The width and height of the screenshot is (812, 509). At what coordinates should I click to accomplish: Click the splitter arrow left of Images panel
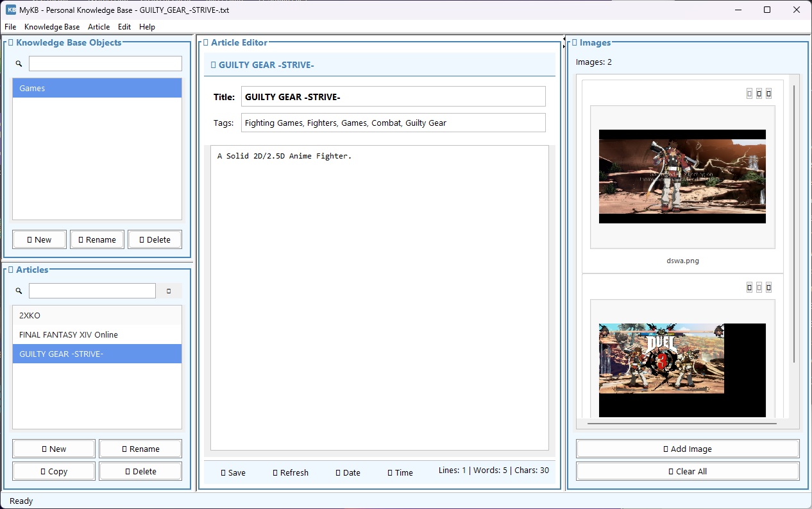pos(564,42)
